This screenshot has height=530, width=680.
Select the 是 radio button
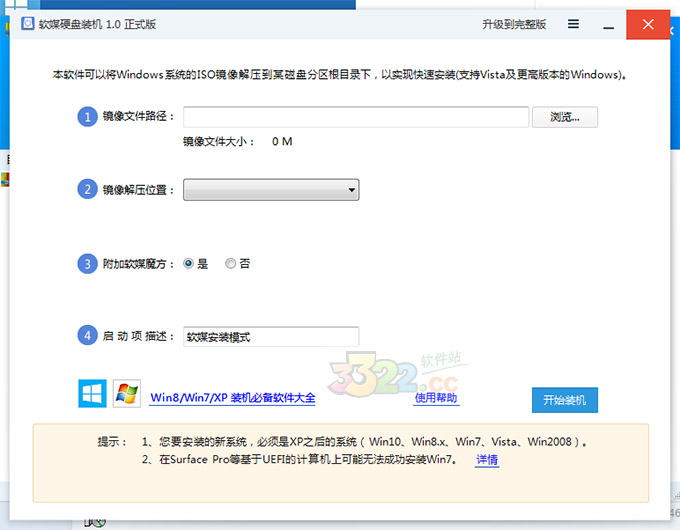[189, 263]
